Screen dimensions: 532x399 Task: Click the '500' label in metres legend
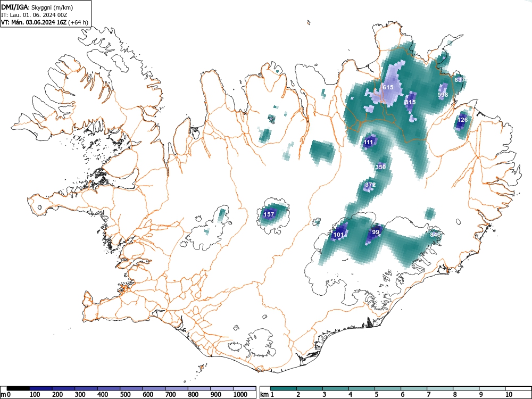pos(125,394)
